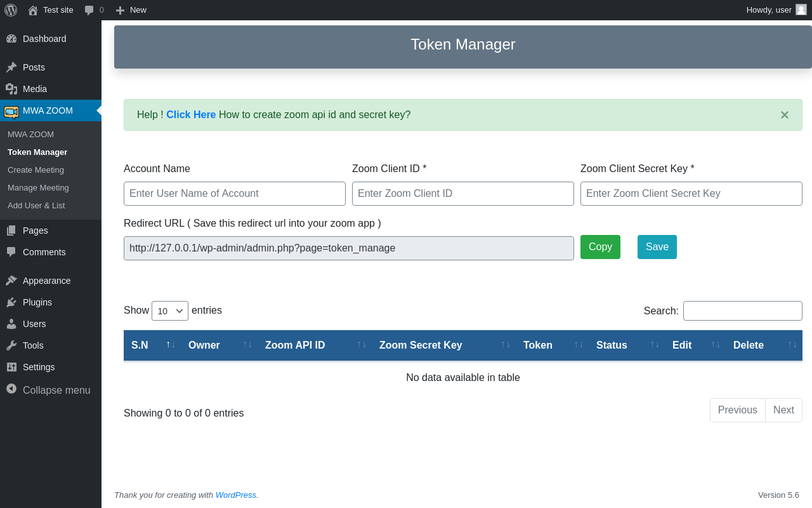Sort table by Zoom API ID arrows

(362, 344)
